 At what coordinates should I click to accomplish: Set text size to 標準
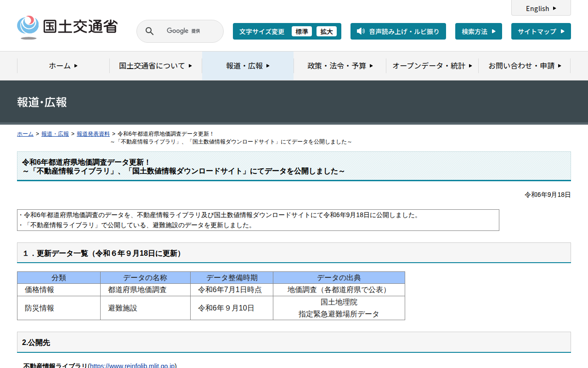301,31
